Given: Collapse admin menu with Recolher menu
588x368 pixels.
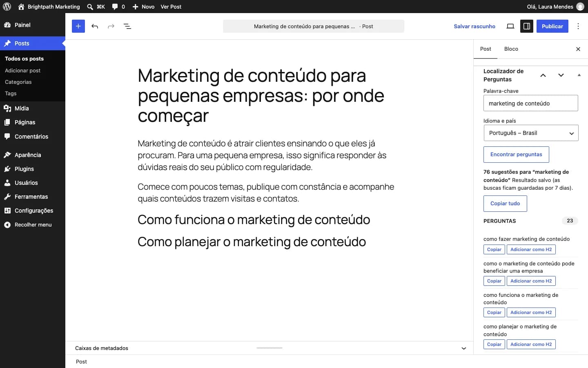Looking at the screenshot, I should coord(33,225).
